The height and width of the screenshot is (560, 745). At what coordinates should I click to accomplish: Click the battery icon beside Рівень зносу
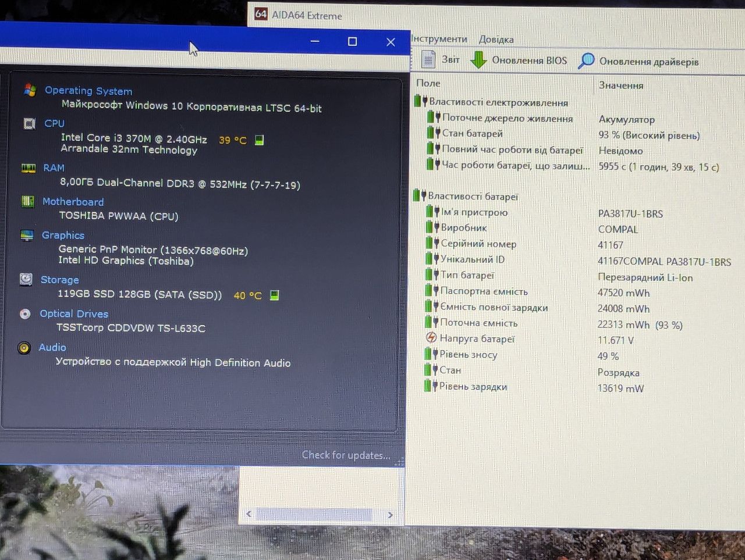pos(431,354)
